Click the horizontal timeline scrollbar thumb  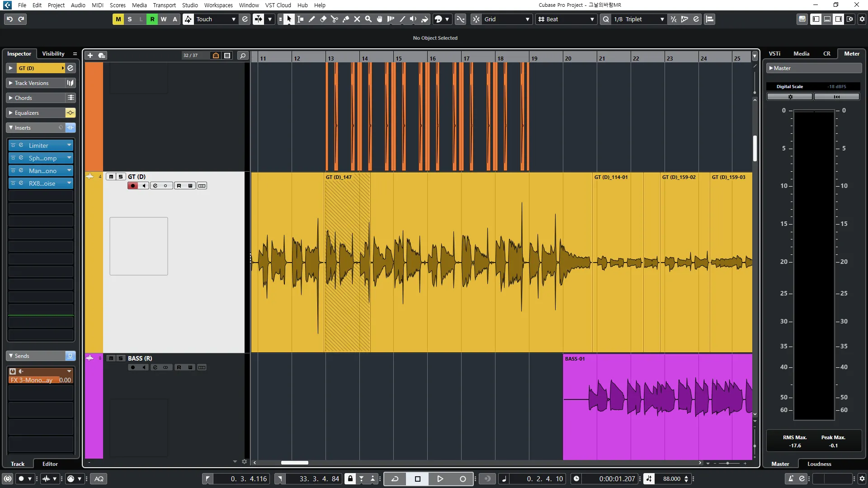point(295,463)
